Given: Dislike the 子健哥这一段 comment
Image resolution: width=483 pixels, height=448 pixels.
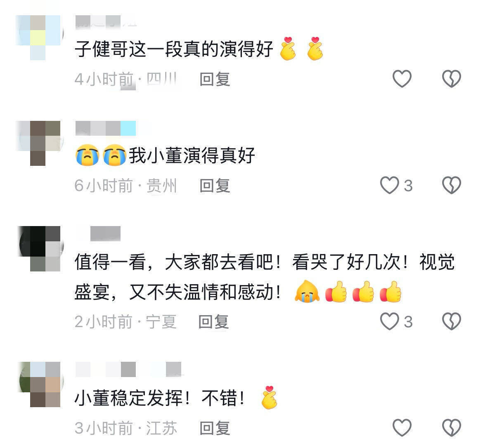Looking at the screenshot, I should [452, 79].
